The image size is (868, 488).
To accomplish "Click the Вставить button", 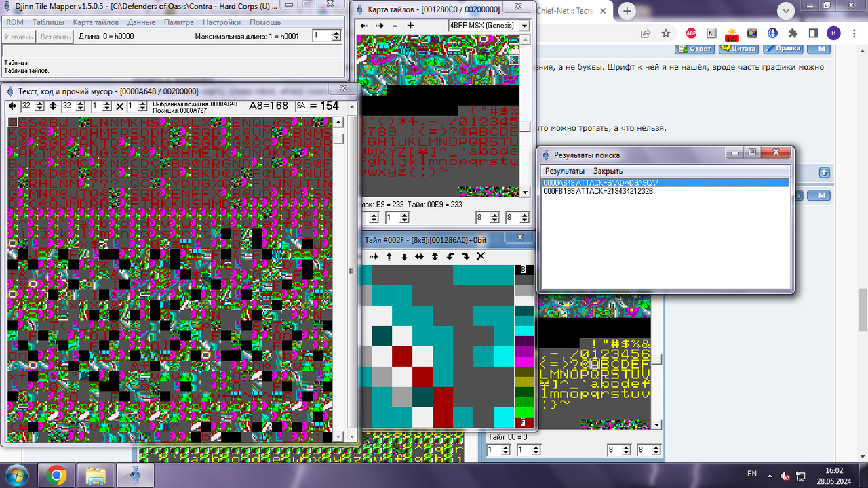I will coord(55,37).
